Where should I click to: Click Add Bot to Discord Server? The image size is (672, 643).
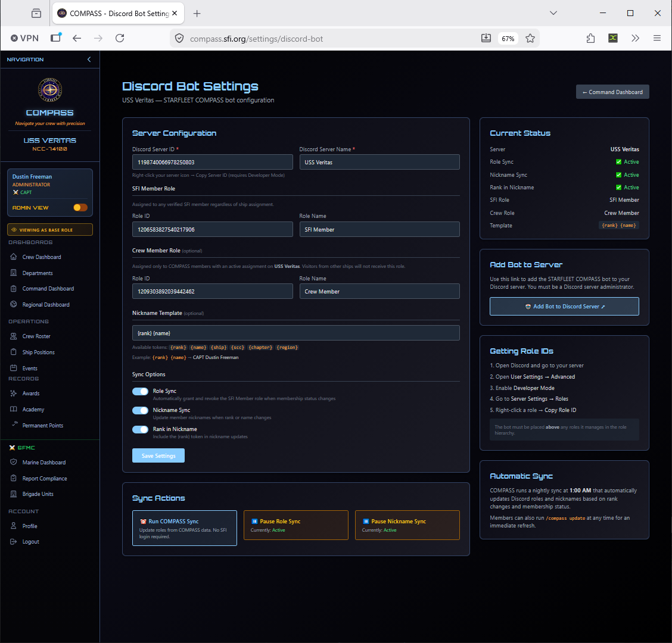[564, 306]
